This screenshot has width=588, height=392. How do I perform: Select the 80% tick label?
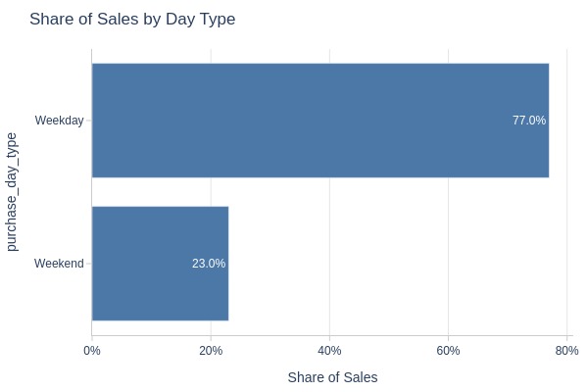point(567,351)
